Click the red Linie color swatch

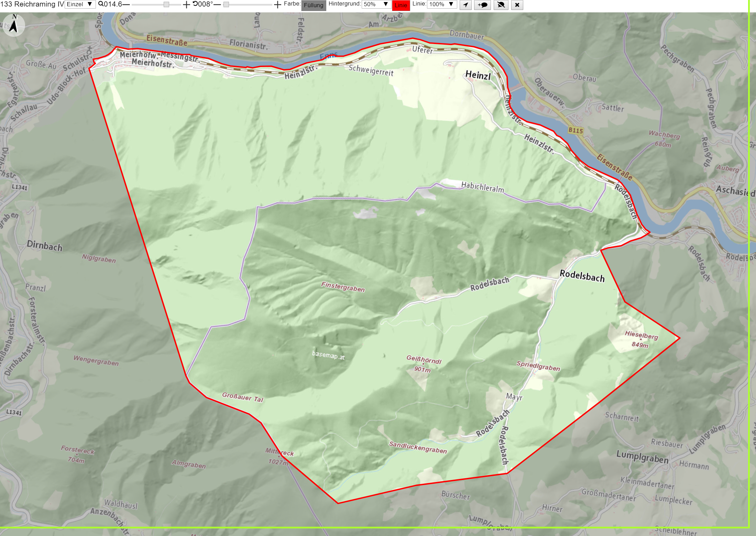401,5
